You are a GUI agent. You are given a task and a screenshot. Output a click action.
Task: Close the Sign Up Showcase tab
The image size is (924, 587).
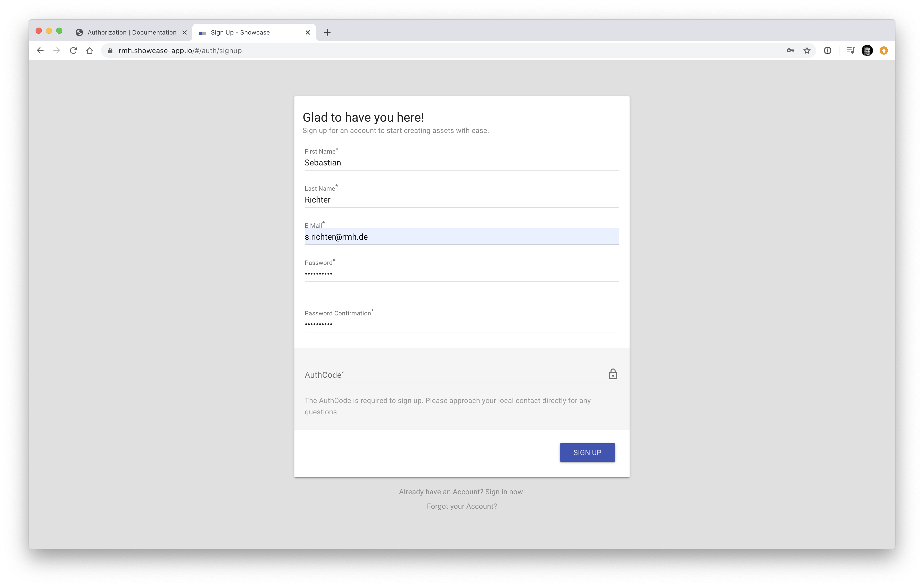point(308,32)
